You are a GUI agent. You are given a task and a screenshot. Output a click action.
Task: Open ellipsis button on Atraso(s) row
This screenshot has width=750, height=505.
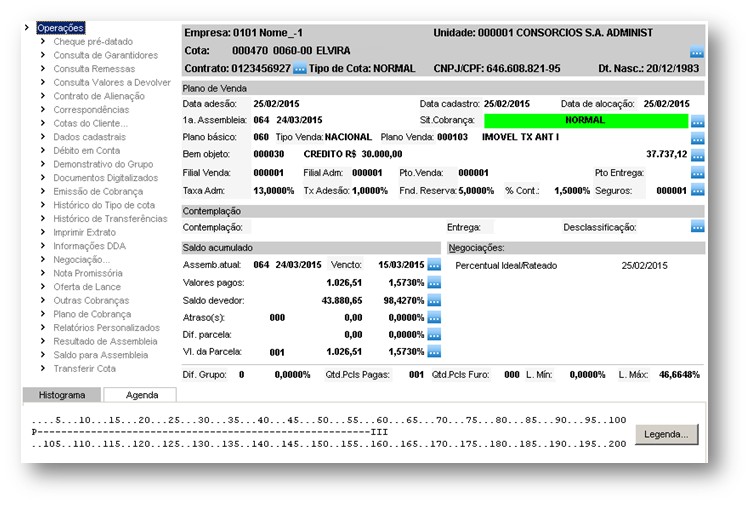(x=434, y=318)
